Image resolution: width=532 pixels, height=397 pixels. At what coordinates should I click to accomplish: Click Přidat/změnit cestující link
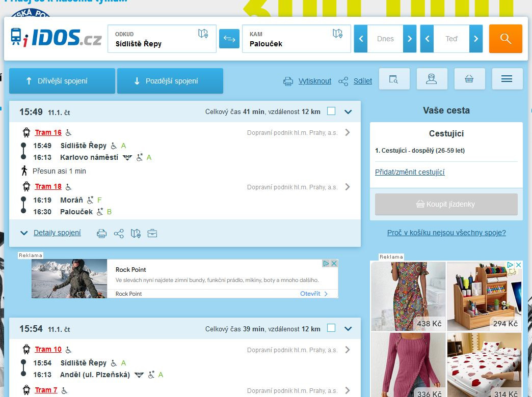(410, 172)
